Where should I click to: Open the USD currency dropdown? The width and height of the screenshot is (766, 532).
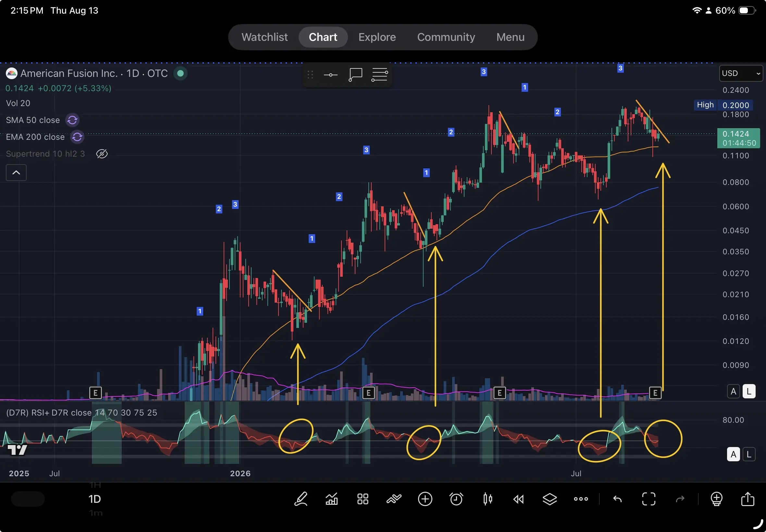point(741,73)
